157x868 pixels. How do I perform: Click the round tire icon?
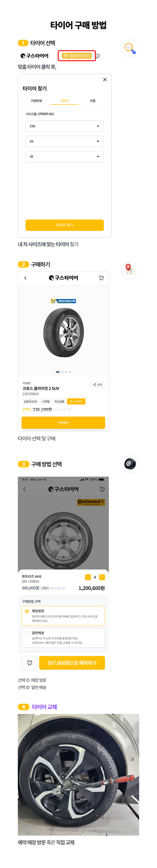click(x=130, y=464)
